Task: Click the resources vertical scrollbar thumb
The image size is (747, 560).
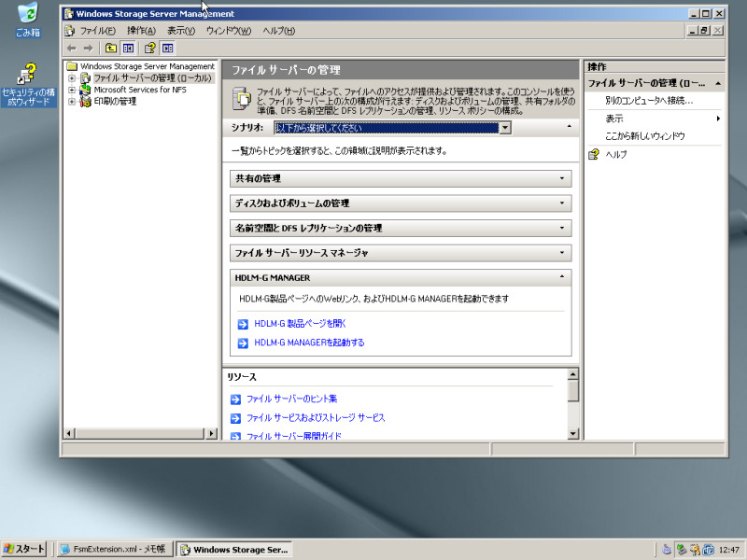Action: [573, 391]
